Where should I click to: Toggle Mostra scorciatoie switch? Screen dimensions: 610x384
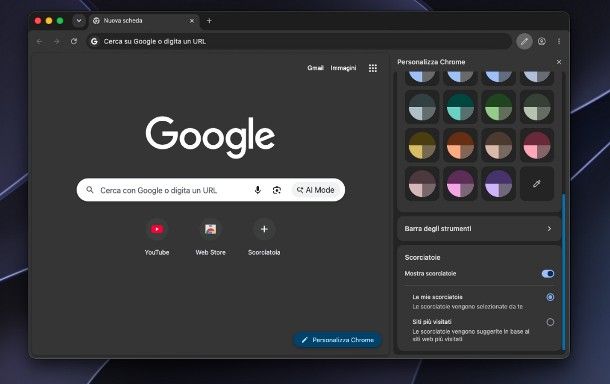[548, 274]
